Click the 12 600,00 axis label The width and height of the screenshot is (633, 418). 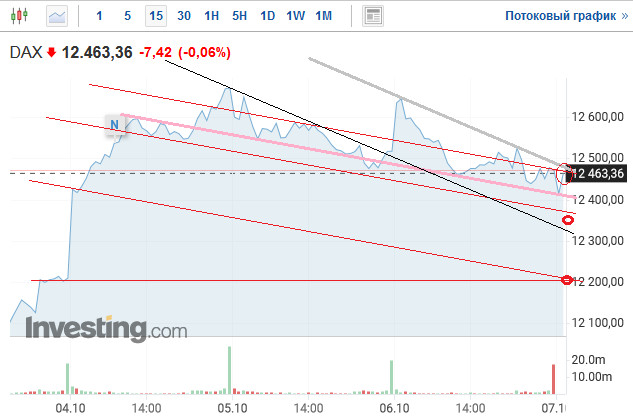click(x=597, y=117)
